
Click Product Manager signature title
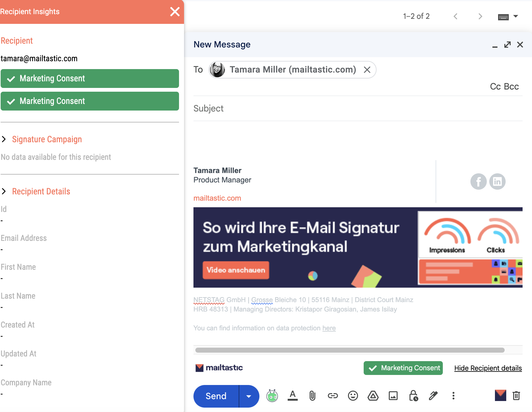coord(222,180)
